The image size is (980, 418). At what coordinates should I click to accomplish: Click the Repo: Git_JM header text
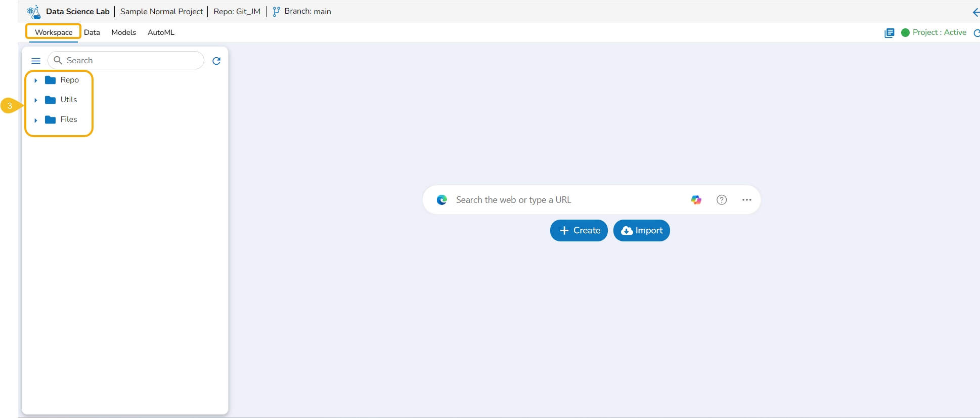(237, 12)
